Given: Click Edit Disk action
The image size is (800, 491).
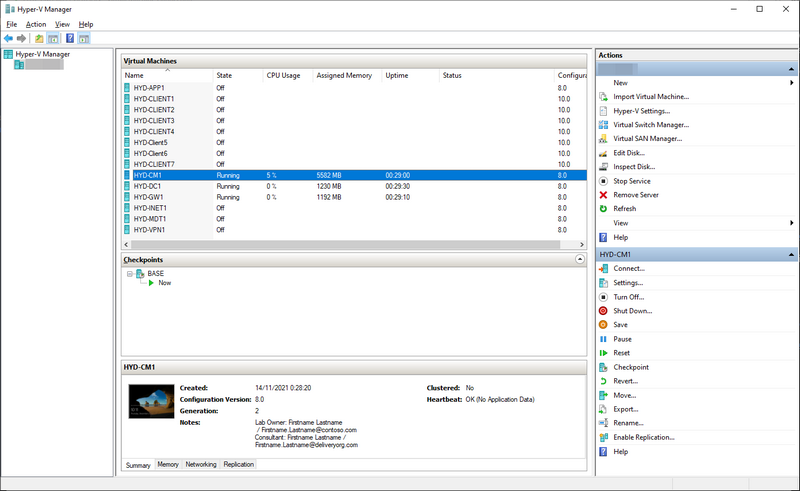Looking at the screenshot, I should (x=629, y=153).
